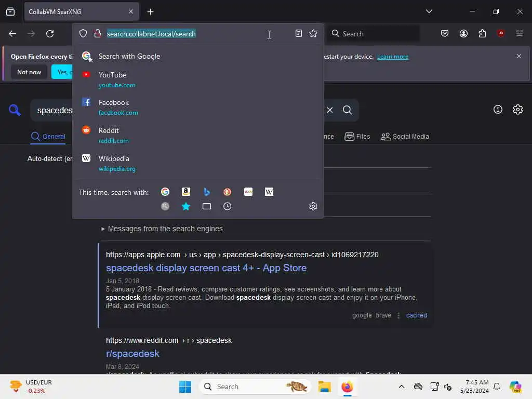Open the Firefox account icon

463,33
